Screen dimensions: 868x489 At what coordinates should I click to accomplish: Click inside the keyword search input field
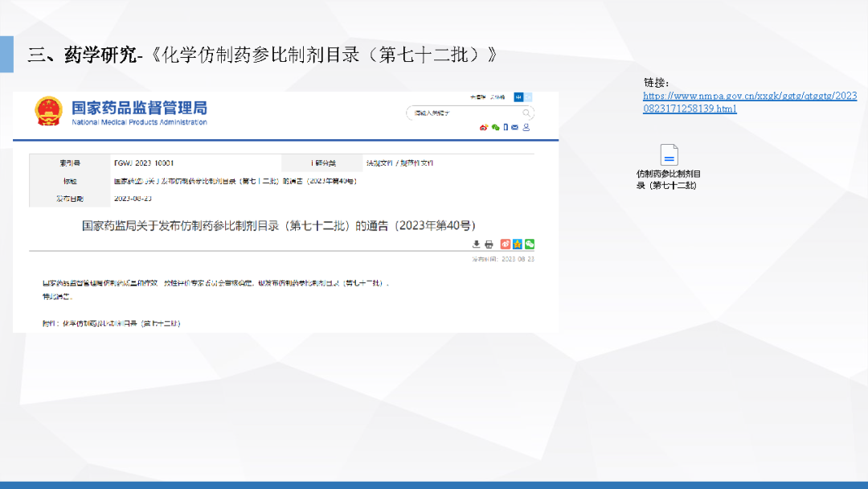point(462,113)
